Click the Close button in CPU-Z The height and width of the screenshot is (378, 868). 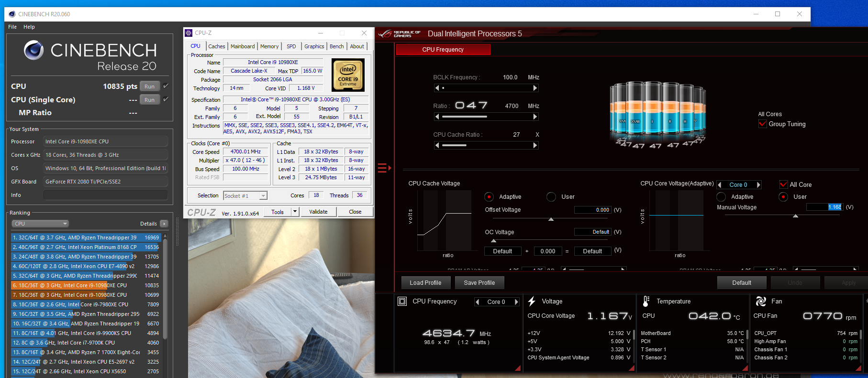356,212
